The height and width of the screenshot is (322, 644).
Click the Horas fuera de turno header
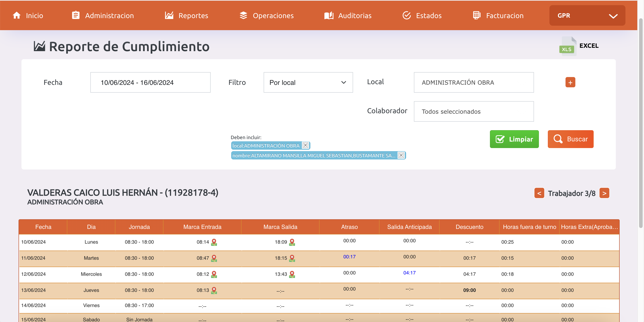pos(529,227)
